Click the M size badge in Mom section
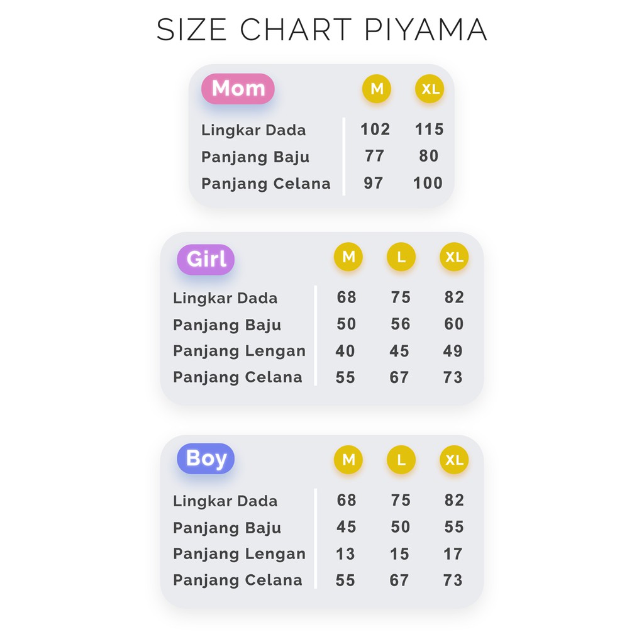644x644 pixels. click(377, 89)
